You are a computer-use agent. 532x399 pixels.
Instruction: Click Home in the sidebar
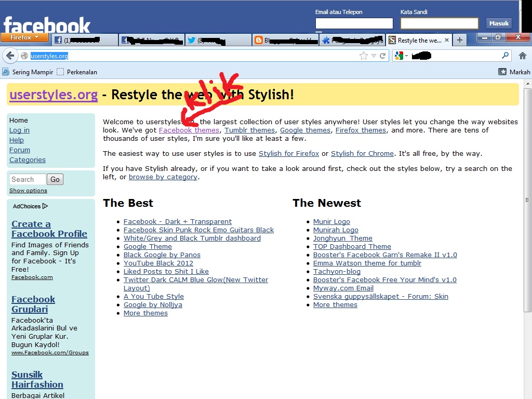pyautogui.click(x=19, y=120)
